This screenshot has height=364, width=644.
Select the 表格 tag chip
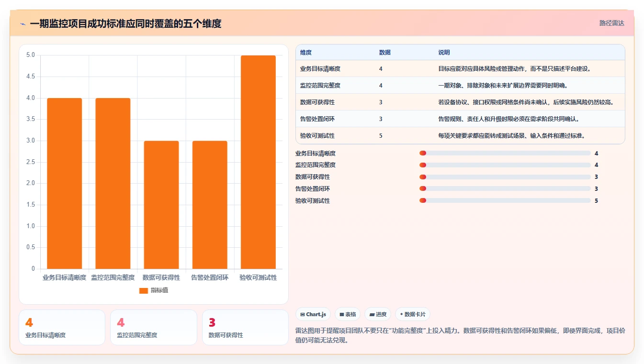click(348, 314)
